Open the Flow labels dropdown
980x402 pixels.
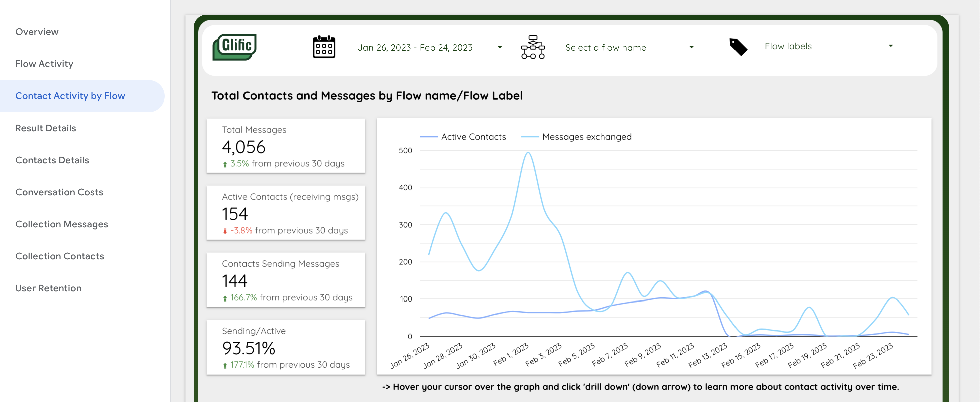[x=829, y=46]
